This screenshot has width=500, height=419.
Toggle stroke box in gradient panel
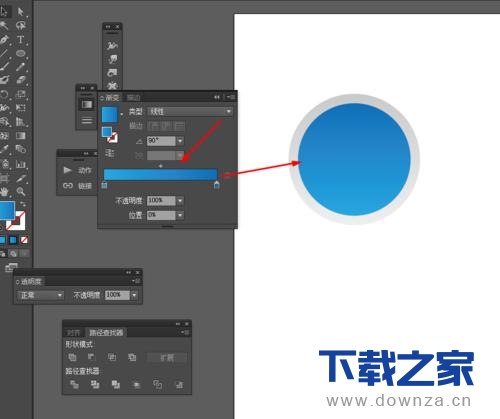pyautogui.click(x=113, y=137)
